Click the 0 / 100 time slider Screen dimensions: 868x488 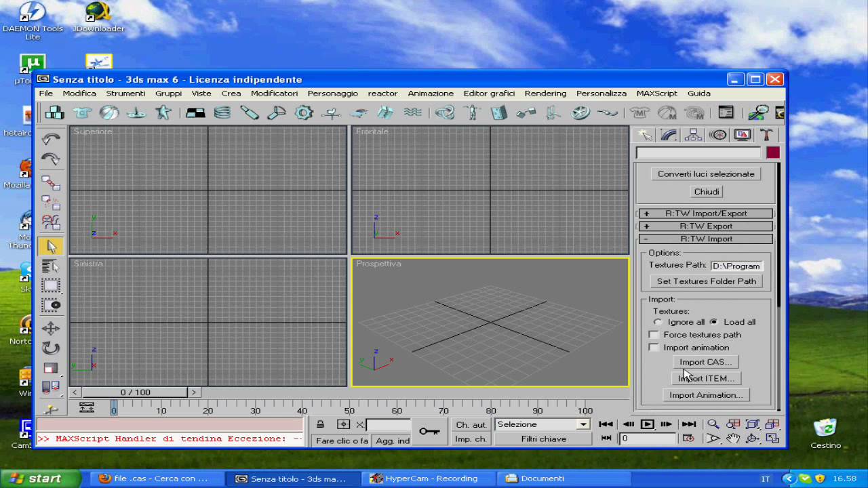click(136, 392)
